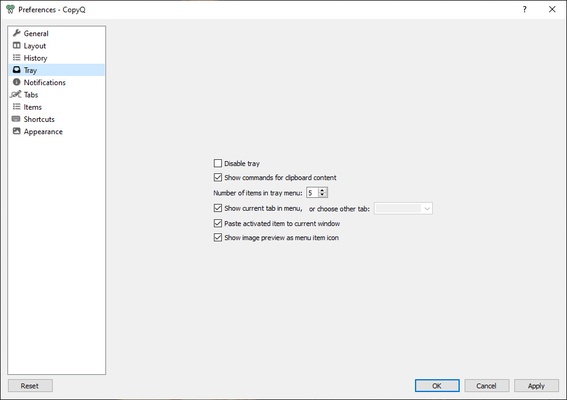Click the Reset button
This screenshot has width=567, height=400.
pos(30,386)
